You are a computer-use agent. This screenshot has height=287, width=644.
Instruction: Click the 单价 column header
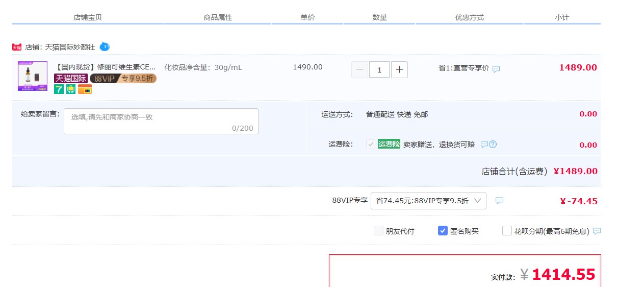pyautogui.click(x=307, y=17)
